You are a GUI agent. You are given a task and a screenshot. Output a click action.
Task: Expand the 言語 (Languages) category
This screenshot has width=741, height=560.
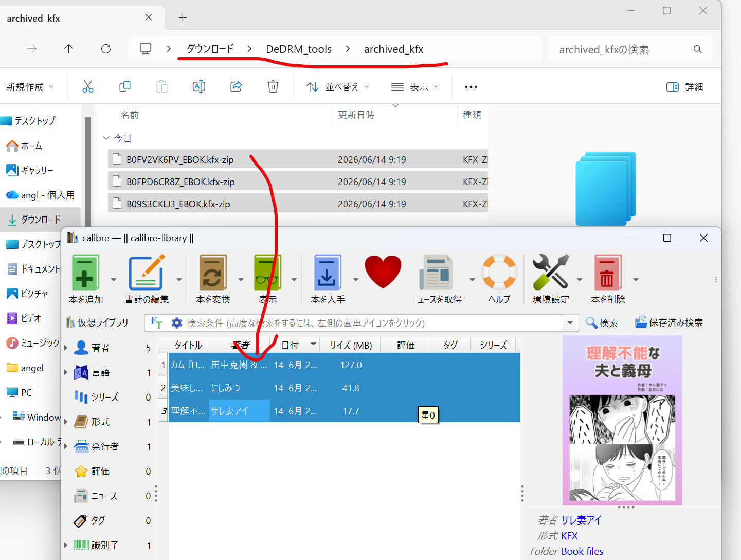(x=66, y=372)
